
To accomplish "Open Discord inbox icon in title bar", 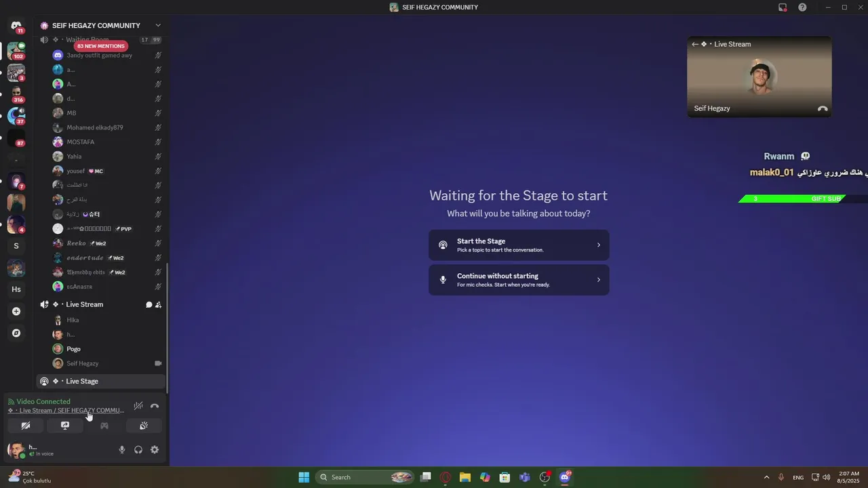I will click(x=783, y=7).
